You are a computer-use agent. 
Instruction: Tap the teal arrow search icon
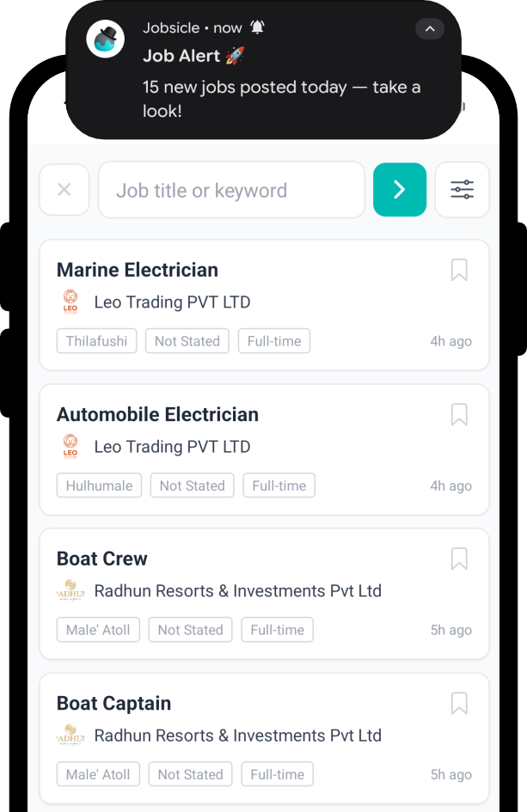[x=399, y=189]
